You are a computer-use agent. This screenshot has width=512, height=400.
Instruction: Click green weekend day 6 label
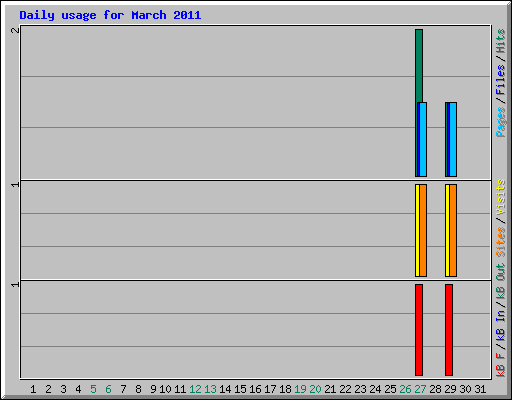[x=108, y=389]
